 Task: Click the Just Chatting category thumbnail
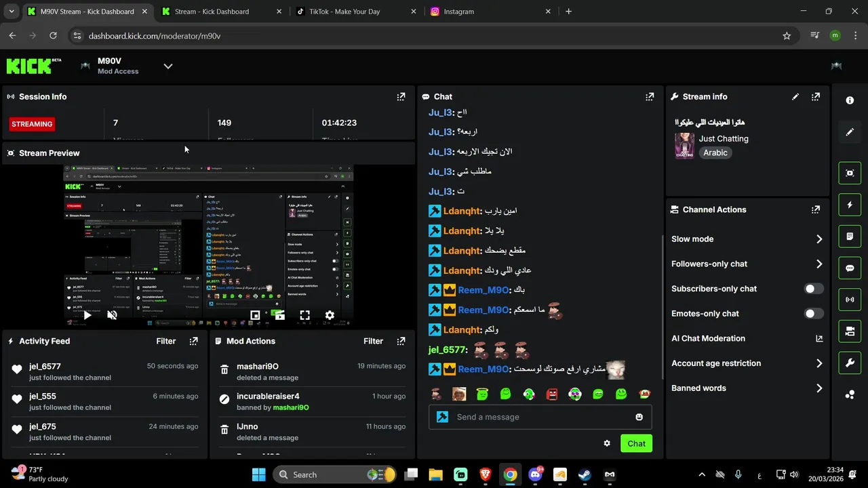point(684,146)
